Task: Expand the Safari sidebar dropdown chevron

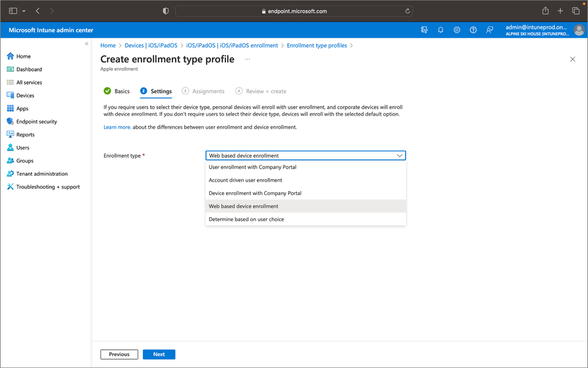Action: (24, 11)
